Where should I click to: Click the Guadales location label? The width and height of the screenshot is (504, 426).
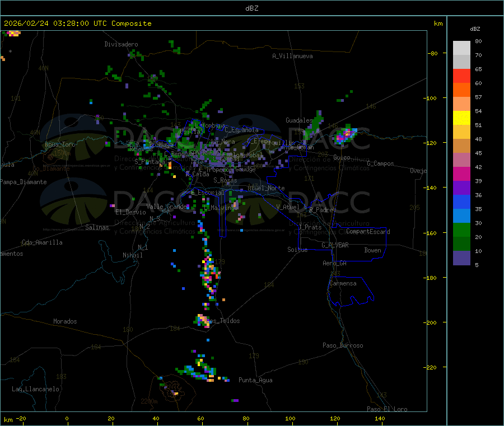coord(299,120)
